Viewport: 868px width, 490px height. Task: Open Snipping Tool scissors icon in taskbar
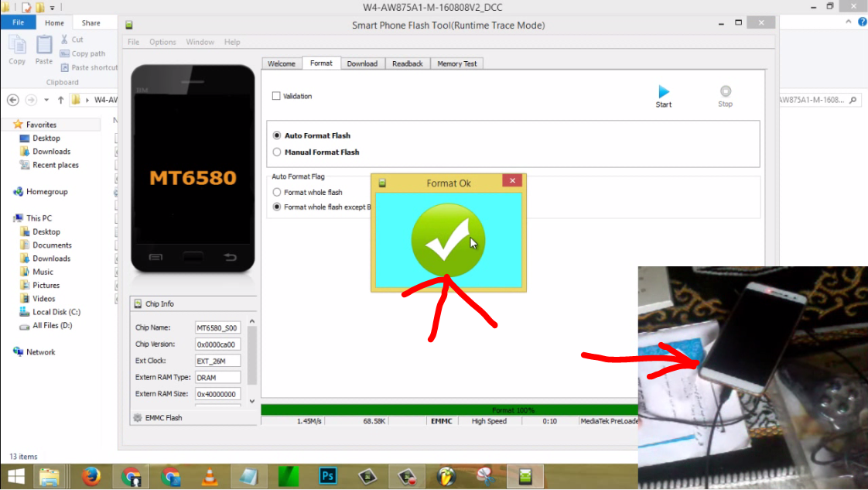click(486, 477)
